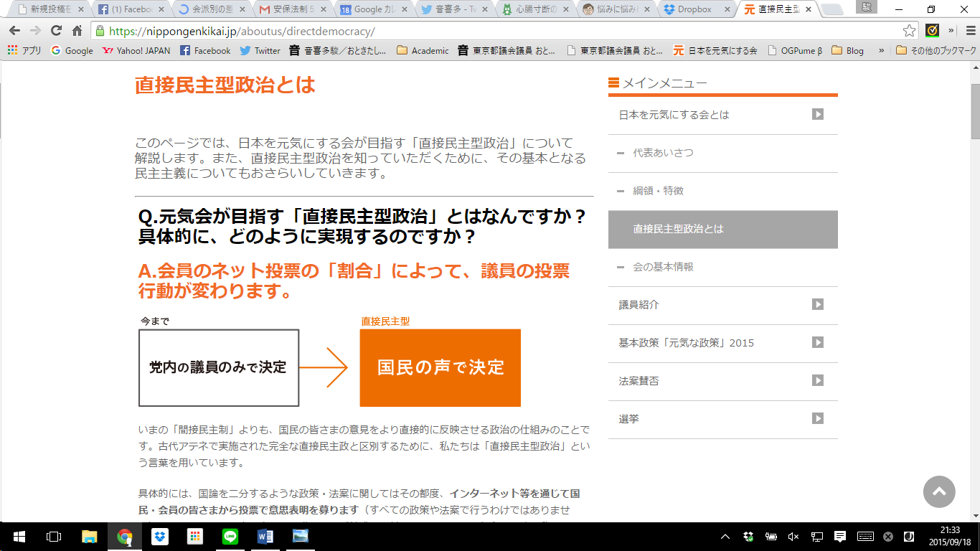
Task: Expand the 議員紹介 menu arrow
Action: click(817, 305)
